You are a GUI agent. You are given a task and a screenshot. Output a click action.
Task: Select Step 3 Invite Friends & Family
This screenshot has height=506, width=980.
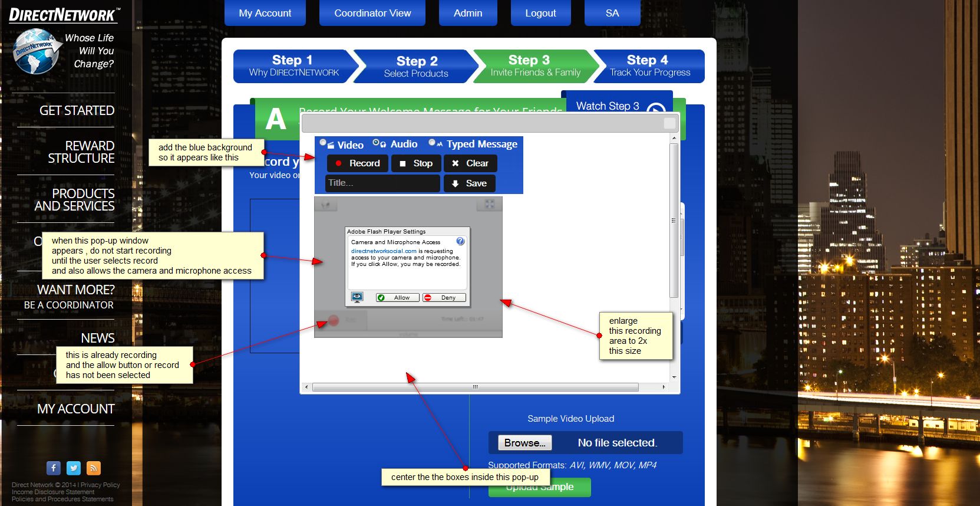click(x=535, y=66)
